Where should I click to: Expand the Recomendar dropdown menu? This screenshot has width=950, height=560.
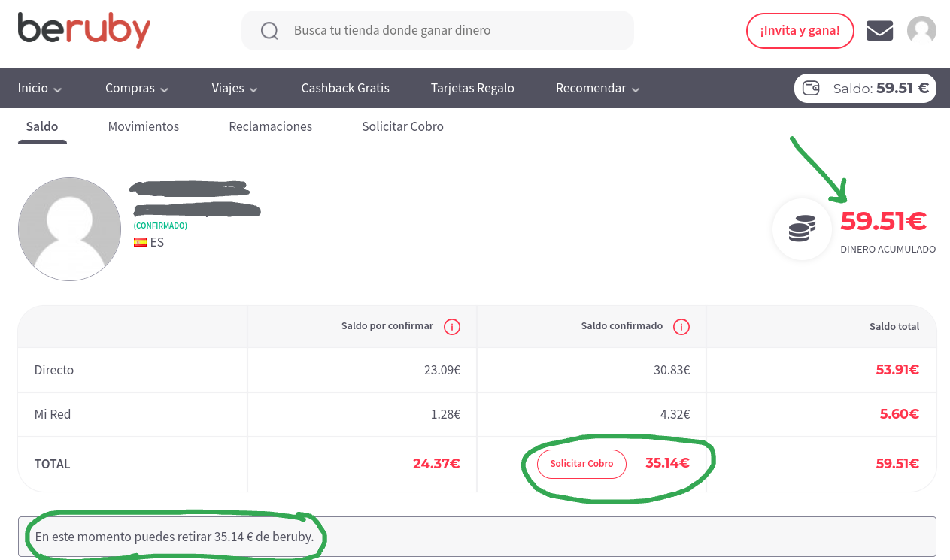pyautogui.click(x=597, y=89)
